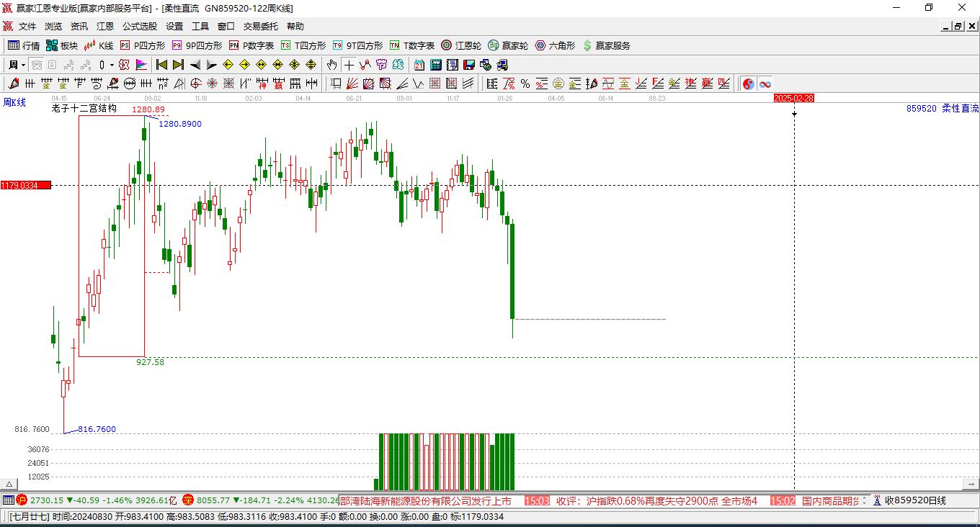Image resolution: width=980 pixels, height=527 pixels.
Task: Open the 行情 quotes view
Action: pyautogui.click(x=24, y=45)
